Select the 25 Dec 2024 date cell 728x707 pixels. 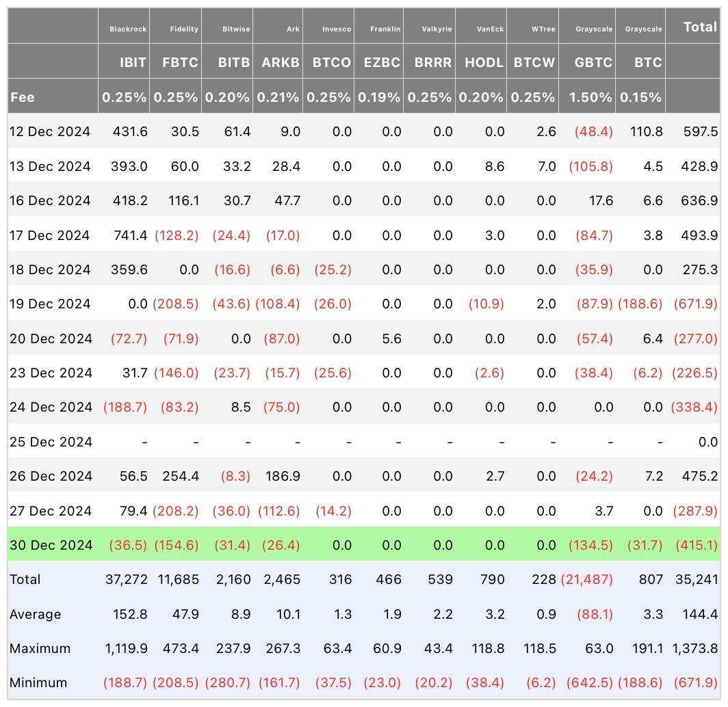pyautogui.click(x=51, y=442)
